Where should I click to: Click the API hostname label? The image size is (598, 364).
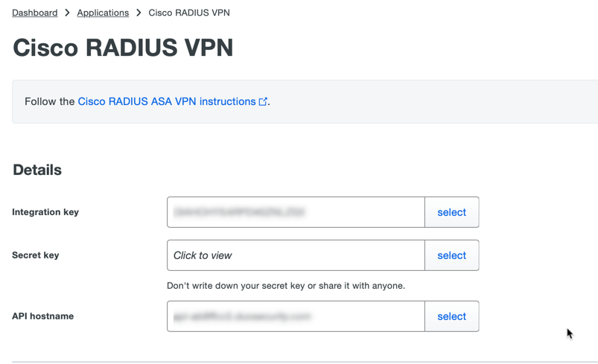click(x=42, y=316)
